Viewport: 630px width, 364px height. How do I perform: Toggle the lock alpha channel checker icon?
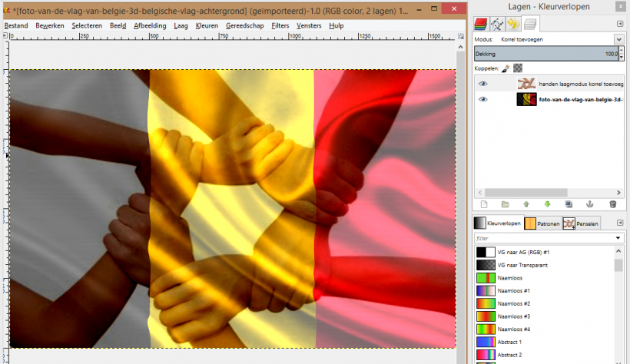(x=518, y=68)
